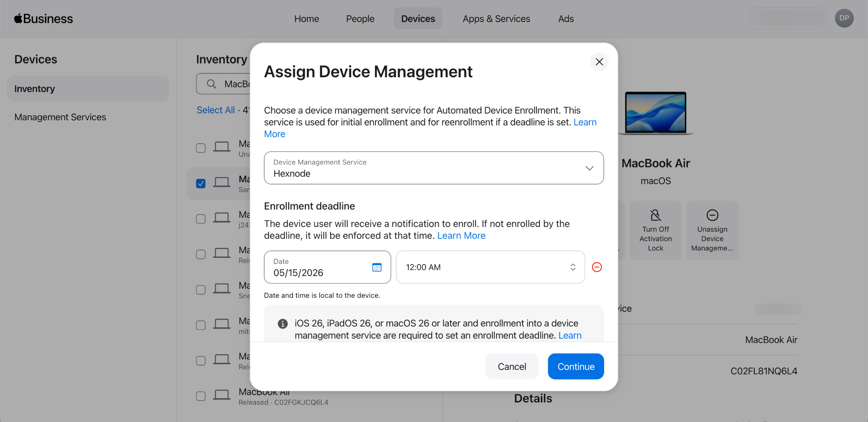
Task: Click the MacBook Air image thumbnail
Action: 655,113
